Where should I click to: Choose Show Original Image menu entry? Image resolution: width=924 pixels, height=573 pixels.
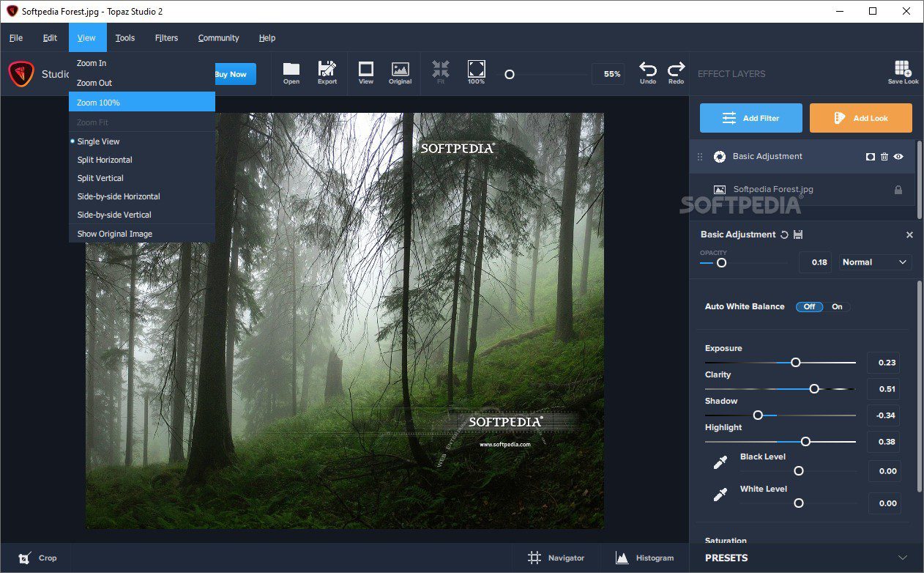(142, 234)
